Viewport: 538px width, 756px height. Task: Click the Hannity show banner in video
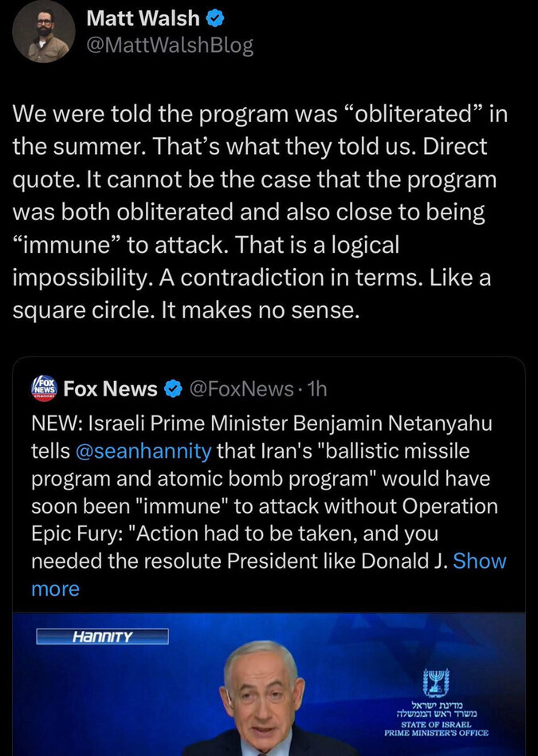[x=103, y=636]
